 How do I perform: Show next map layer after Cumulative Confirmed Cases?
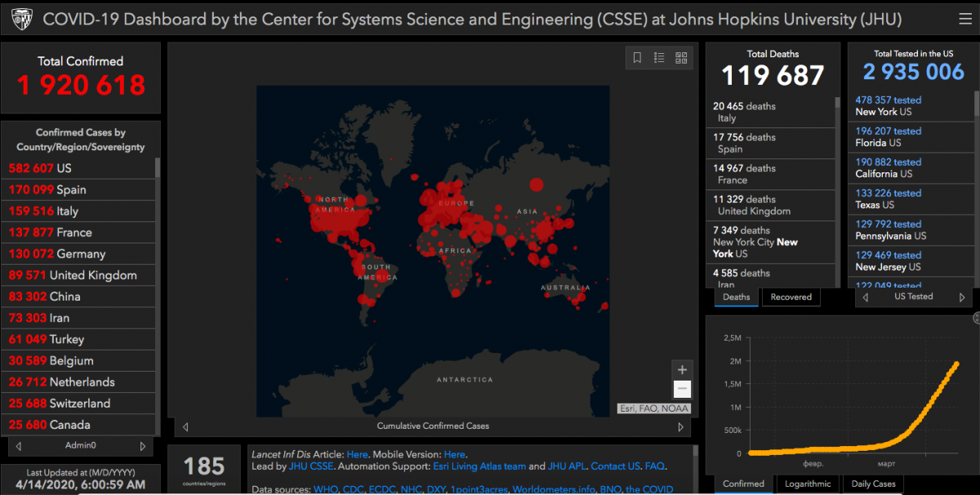(680, 426)
